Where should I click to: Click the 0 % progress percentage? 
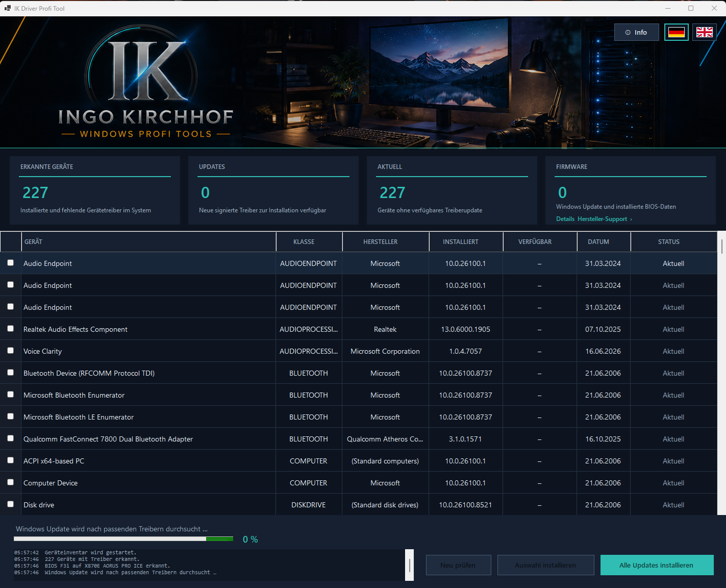251,540
